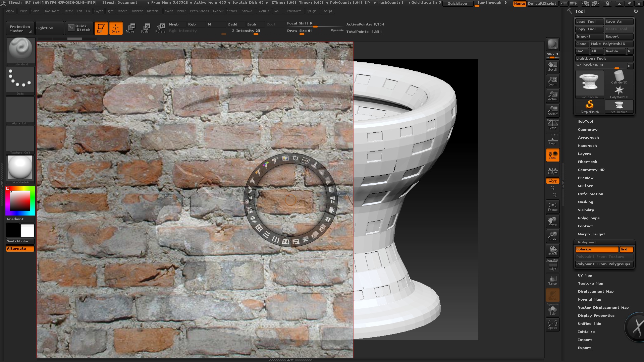
Task: Disable the Colorize polypaint toggle
Action: click(596, 249)
